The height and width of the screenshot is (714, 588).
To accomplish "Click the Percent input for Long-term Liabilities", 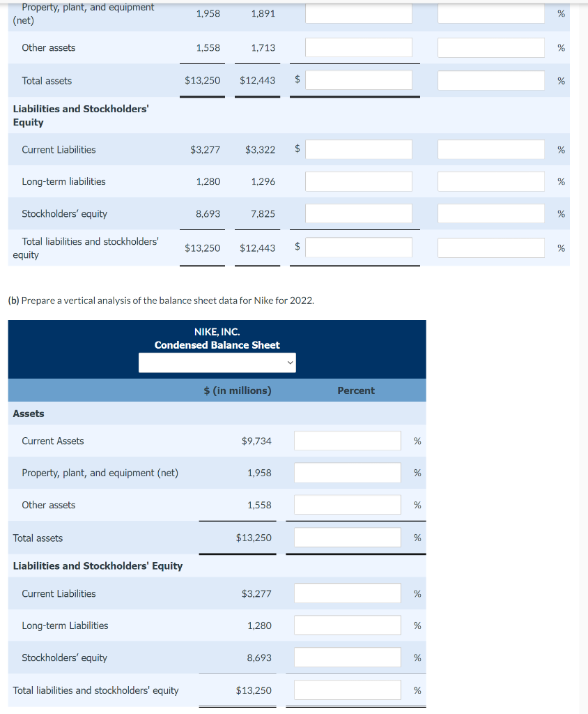I will tap(347, 625).
